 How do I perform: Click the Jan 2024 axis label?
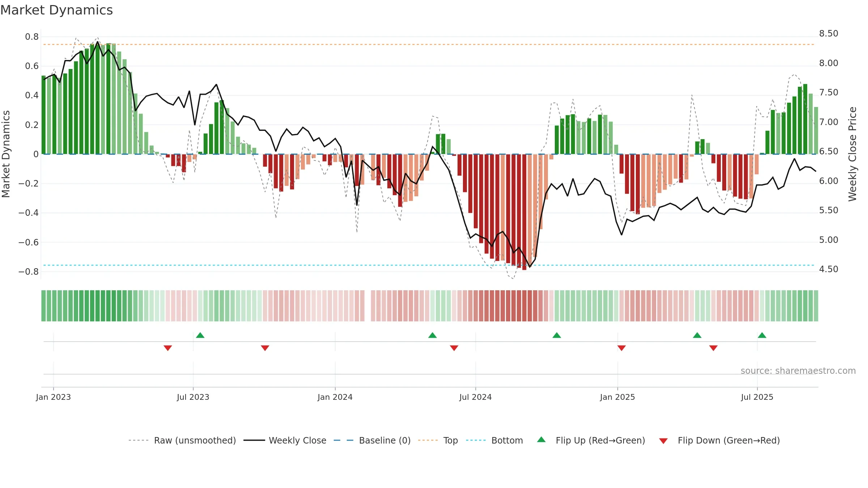335,397
